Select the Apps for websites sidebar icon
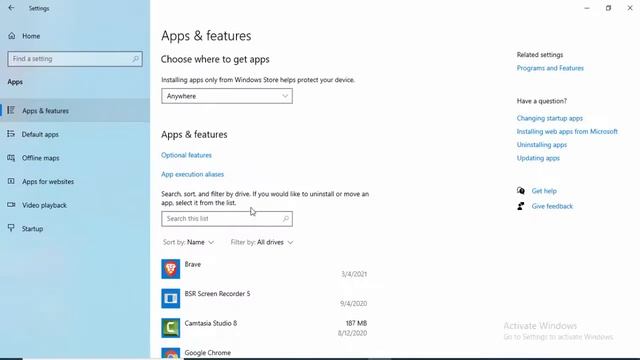640x360 pixels. 11,181
